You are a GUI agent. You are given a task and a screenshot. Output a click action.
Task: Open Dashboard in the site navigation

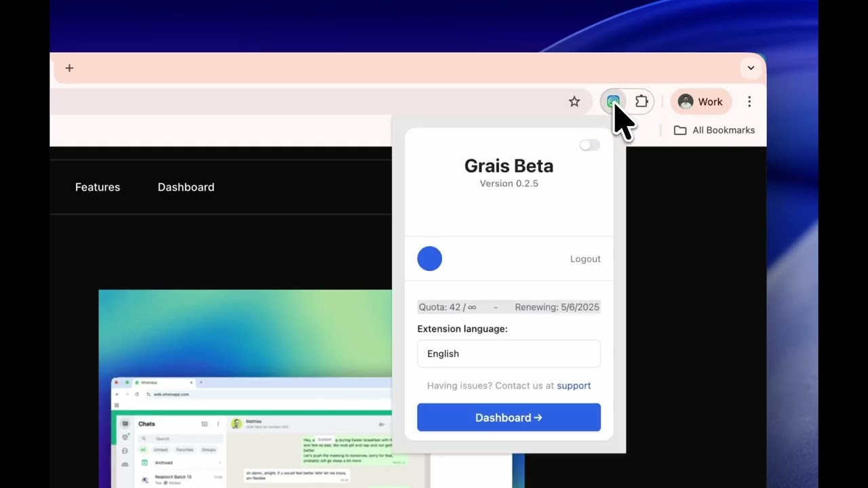tap(186, 187)
